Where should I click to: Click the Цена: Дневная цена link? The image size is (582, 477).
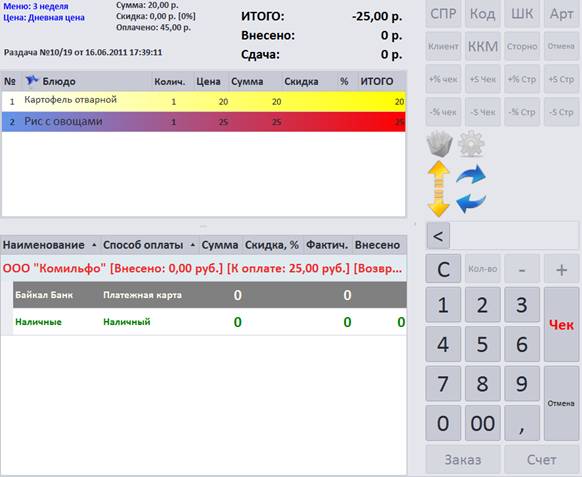[x=44, y=17]
